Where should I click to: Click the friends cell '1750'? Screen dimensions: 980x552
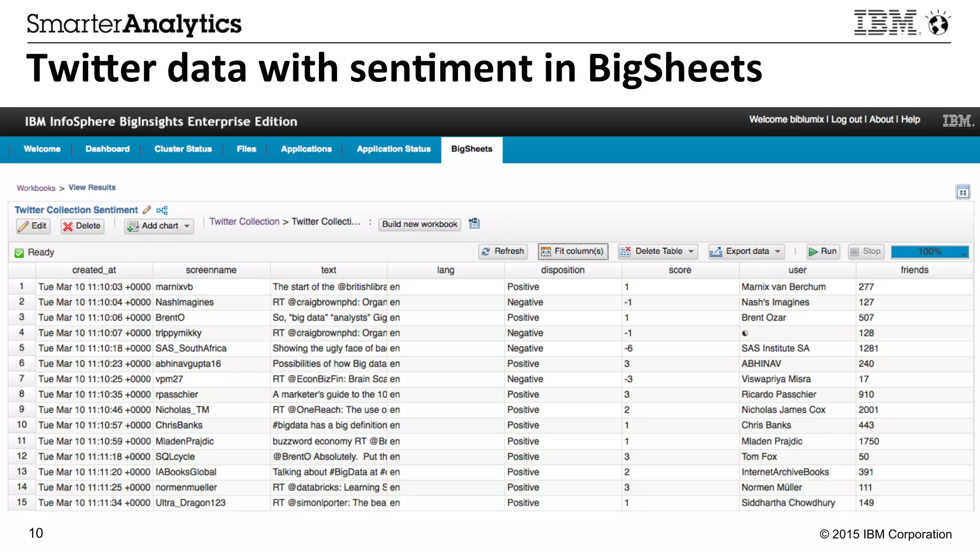[914, 441]
